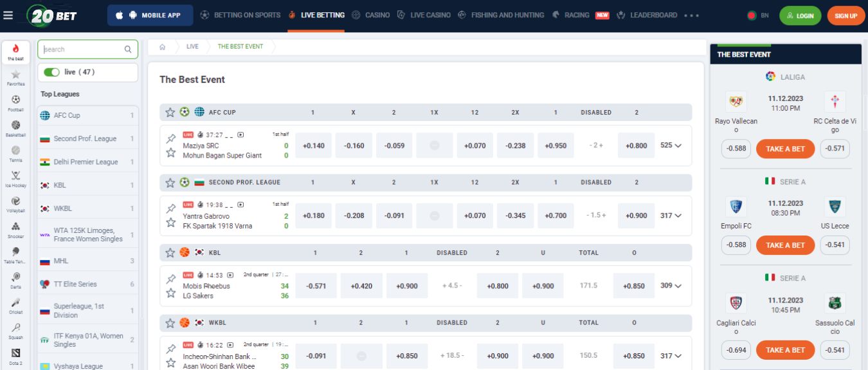Viewport: 868px width, 370px height.
Task: Open Fishing and Hunting tab
Action: 501,15
